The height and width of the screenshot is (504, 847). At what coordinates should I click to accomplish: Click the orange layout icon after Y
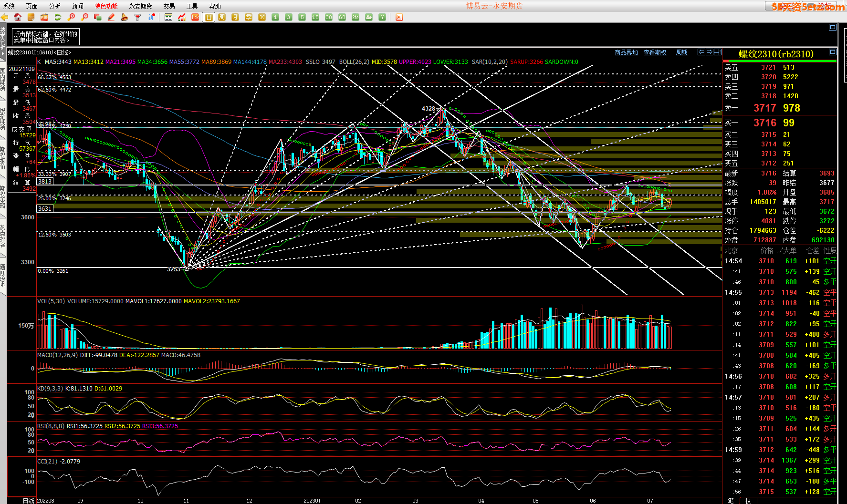click(x=399, y=17)
